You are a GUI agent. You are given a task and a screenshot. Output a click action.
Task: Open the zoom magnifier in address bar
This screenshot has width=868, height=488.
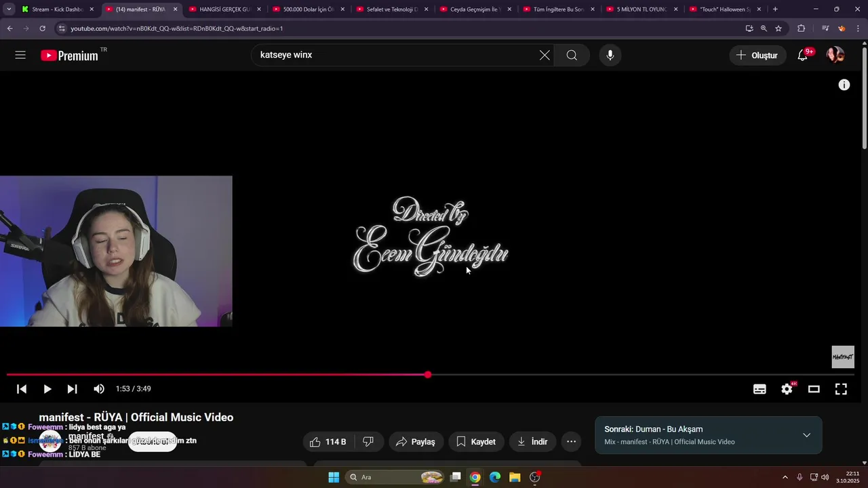764,28
